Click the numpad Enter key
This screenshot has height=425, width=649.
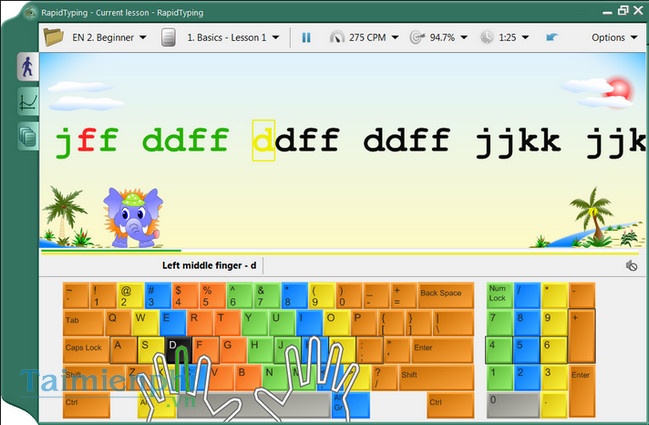point(582,391)
